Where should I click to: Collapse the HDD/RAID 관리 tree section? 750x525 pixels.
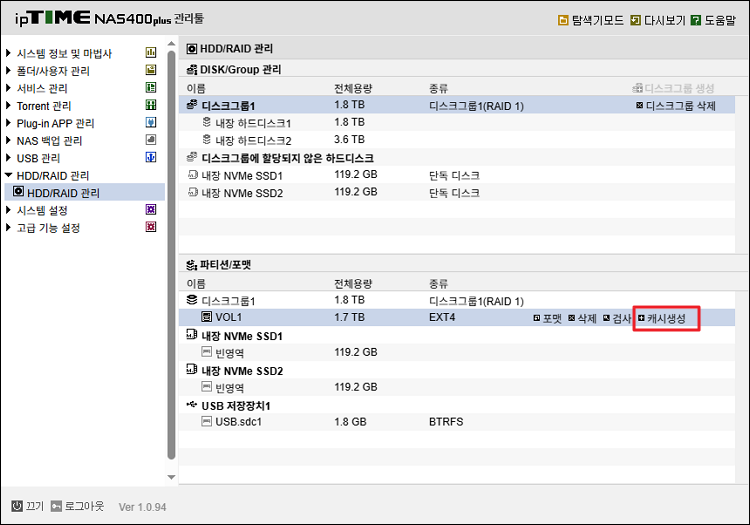coord(9,176)
